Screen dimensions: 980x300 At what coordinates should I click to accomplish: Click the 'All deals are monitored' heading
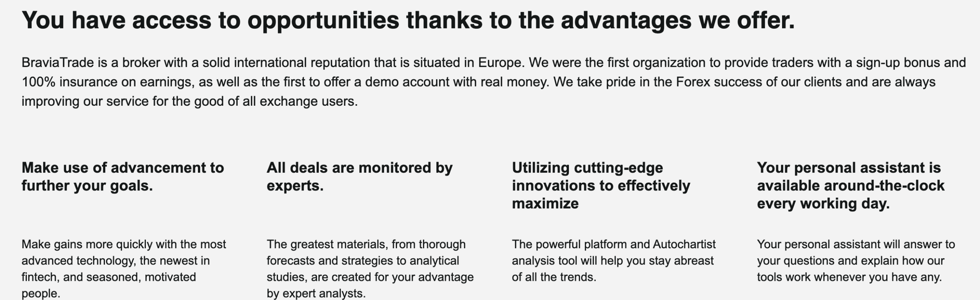tap(359, 177)
